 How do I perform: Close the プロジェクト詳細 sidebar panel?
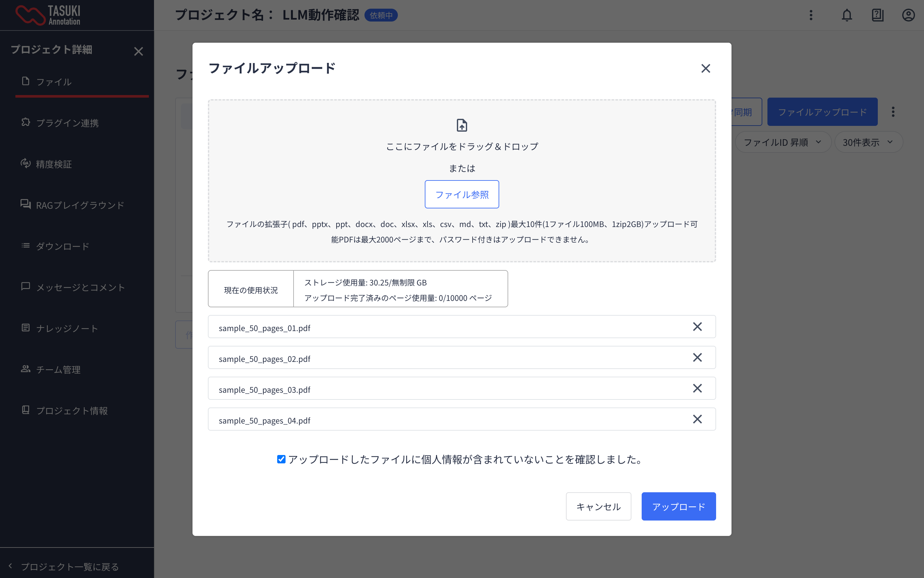pyautogui.click(x=139, y=51)
